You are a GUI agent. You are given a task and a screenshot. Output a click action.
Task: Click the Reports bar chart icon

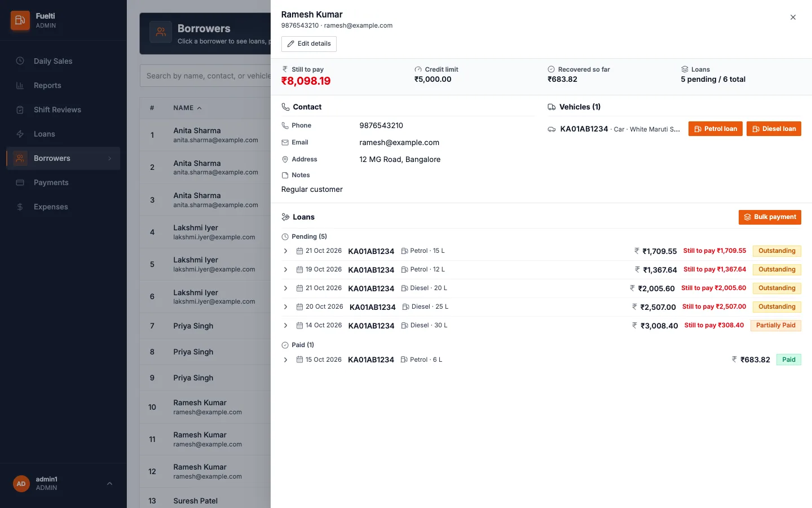coord(20,85)
